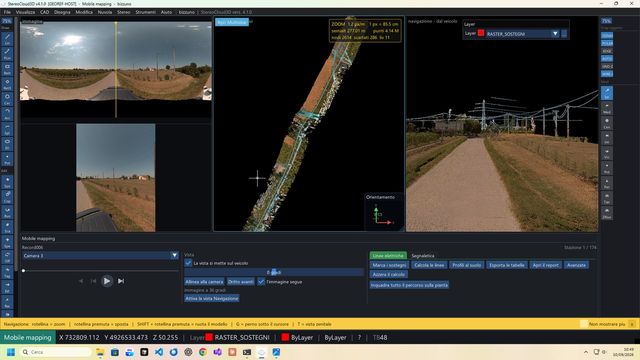Image resolution: width=640 pixels, height=360 pixels.
Task: Switch to the Linee elettriche tab
Action: [388, 256]
